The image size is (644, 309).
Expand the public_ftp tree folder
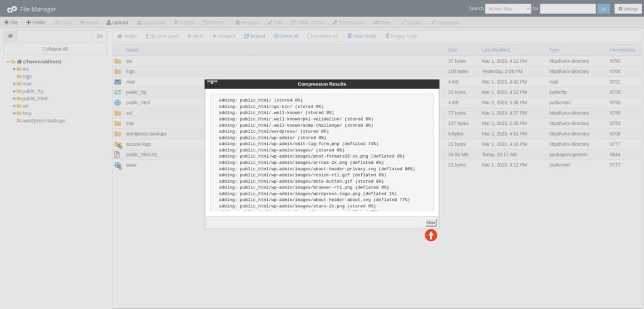click(x=14, y=91)
